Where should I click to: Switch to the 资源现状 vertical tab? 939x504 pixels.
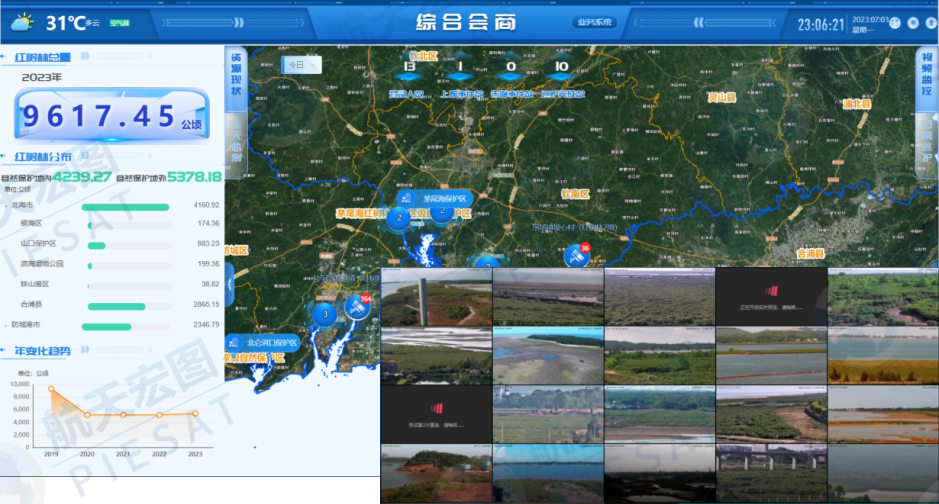coord(236,75)
